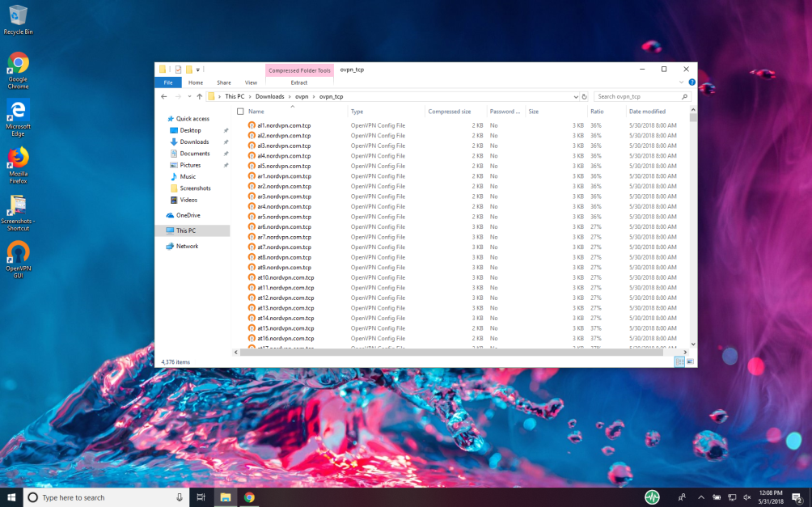Open the Home ribbon tab
The image size is (812, 507).
(x=196, y=82)
